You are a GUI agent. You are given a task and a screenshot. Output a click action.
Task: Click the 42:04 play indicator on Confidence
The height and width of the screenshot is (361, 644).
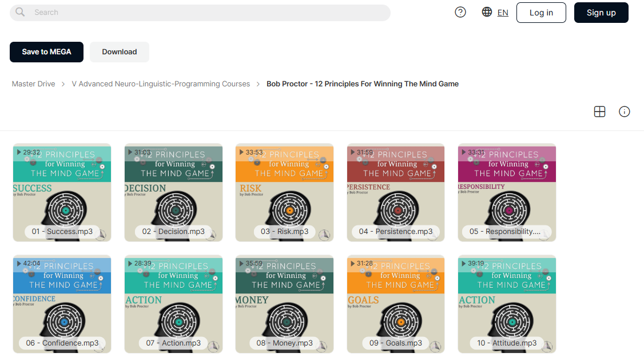[x=29, y=264]
